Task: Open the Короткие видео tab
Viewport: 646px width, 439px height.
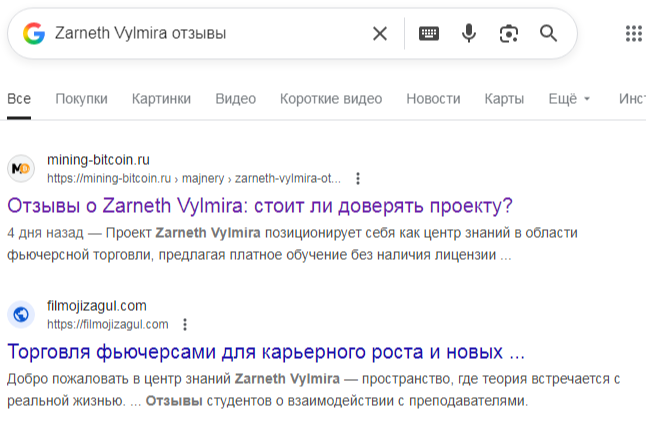Action: (x=331, y=99)
